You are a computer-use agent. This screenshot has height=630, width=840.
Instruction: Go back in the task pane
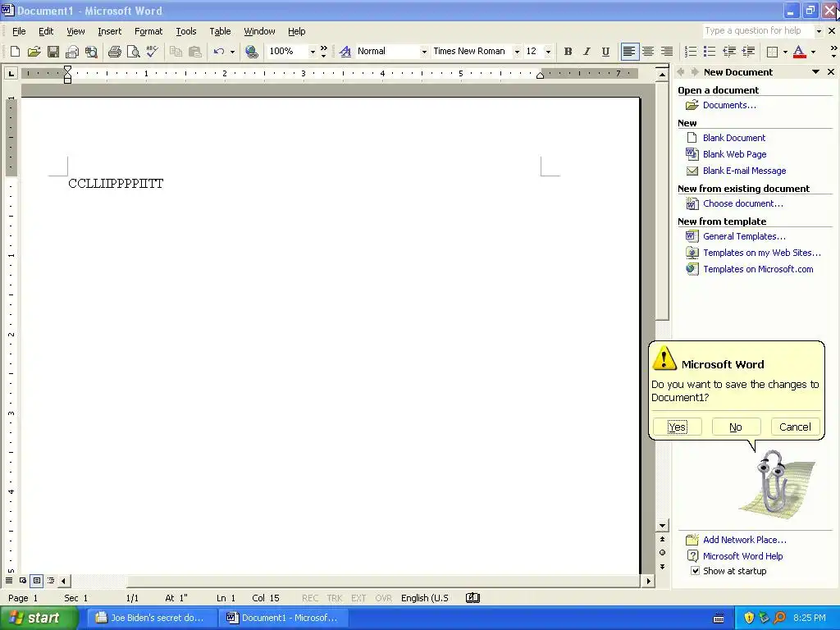pyautogui.click(x=681, y=72)
